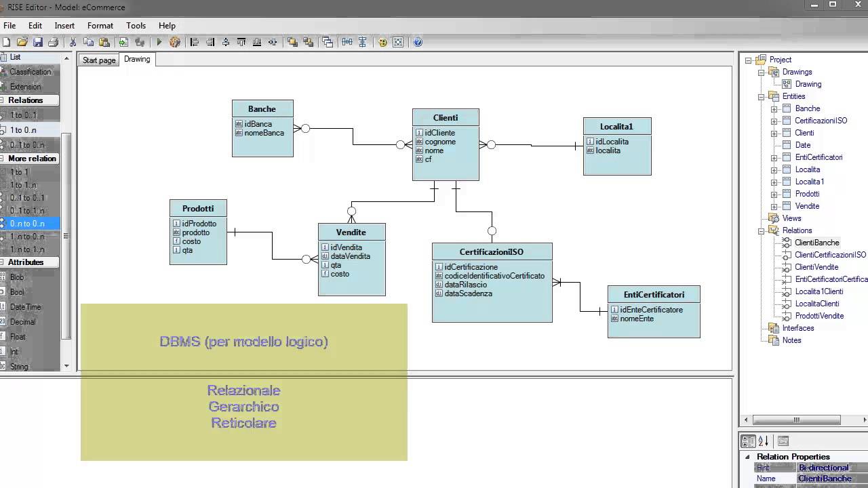This screenshot has width=868, height=488.
Task: Collapse the Relations tree node
Action: (x=761, y=230)
